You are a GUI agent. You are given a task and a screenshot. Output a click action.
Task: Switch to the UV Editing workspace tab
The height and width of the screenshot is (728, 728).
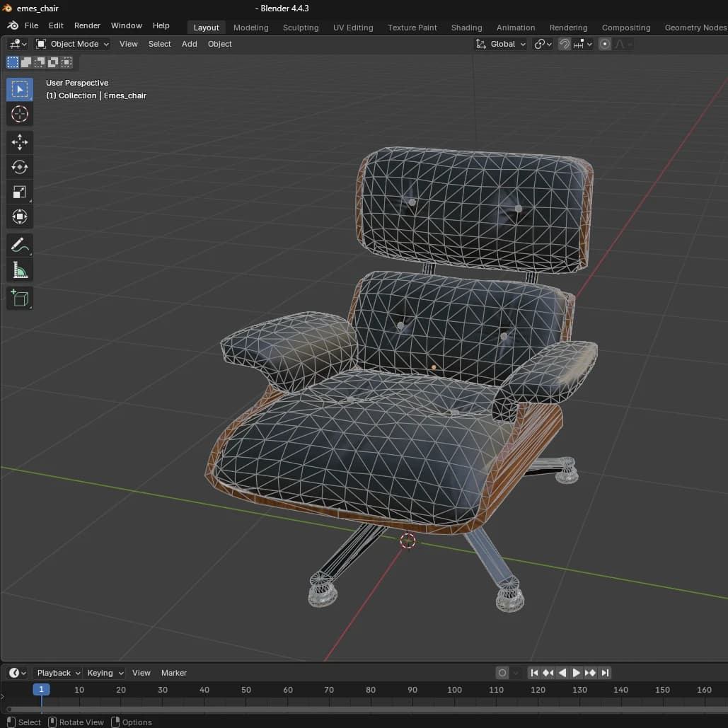pyautogui.click(x=353, y=28)
